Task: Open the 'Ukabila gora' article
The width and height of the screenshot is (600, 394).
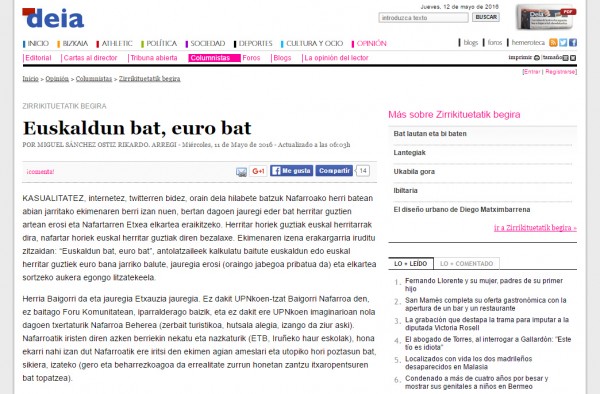Action: tap(414, 171)
